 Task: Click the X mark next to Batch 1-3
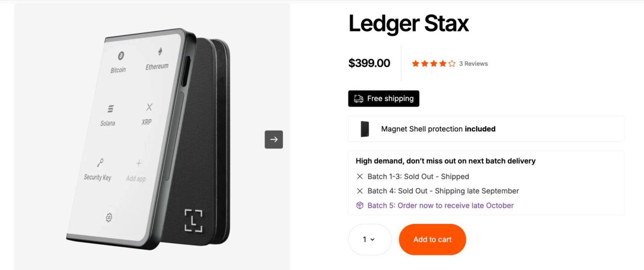pos(360,176)
